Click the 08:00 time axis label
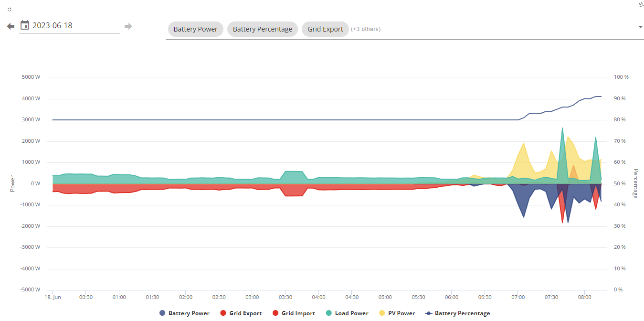This screenshot has width=644, height=321. [x=584, y=297]
